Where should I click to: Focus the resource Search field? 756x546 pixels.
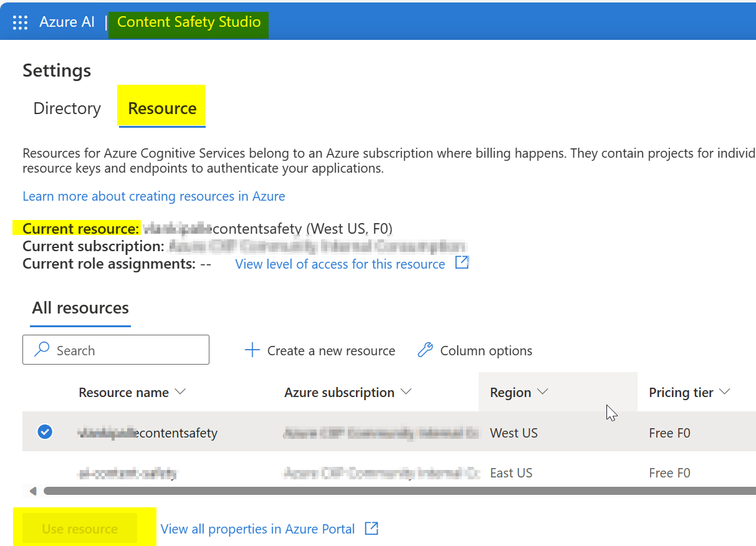tap(116, 350)
